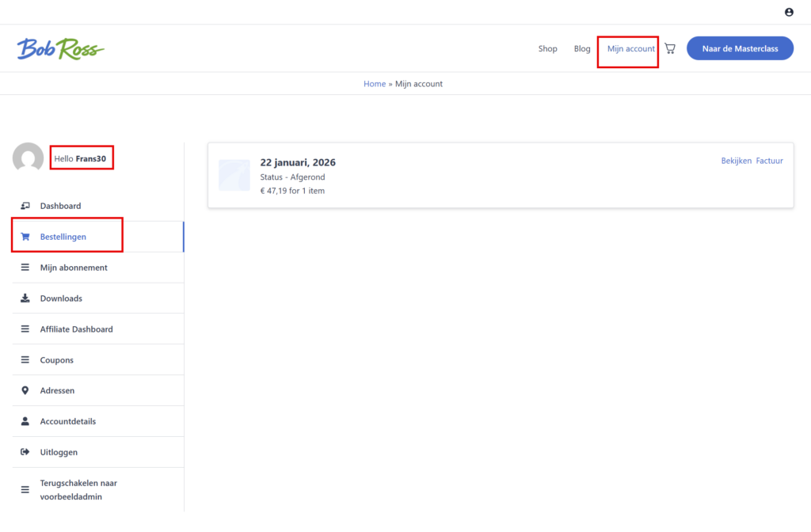Open Shop in the top navigation
The width and height of the screenshot is (811, 532).
pyautogui.click(x=548, y=48)
